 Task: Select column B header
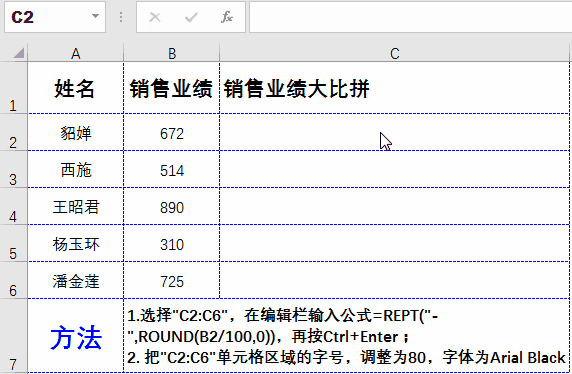pyautogui.click(x=172, y=54)
